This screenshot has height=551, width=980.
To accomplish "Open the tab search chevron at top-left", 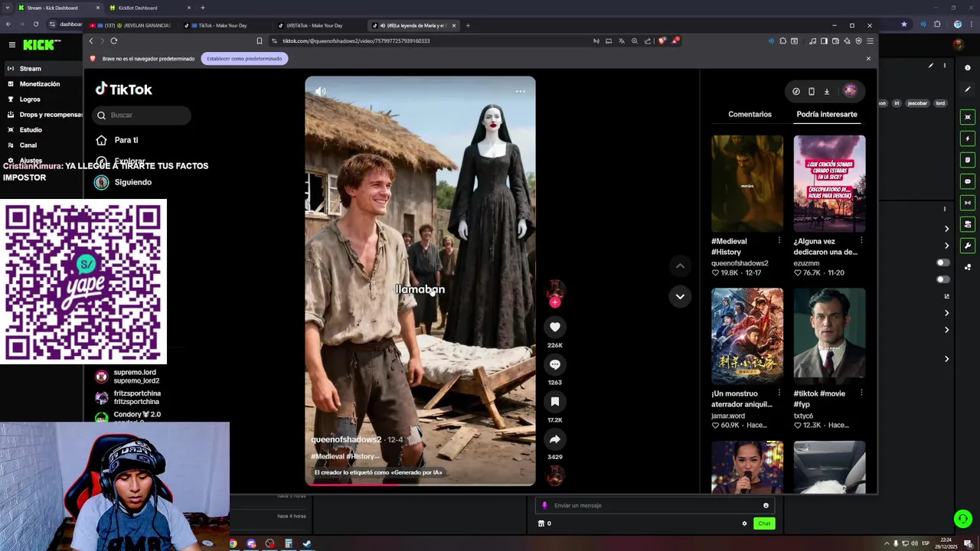I will tap(7, 8).
